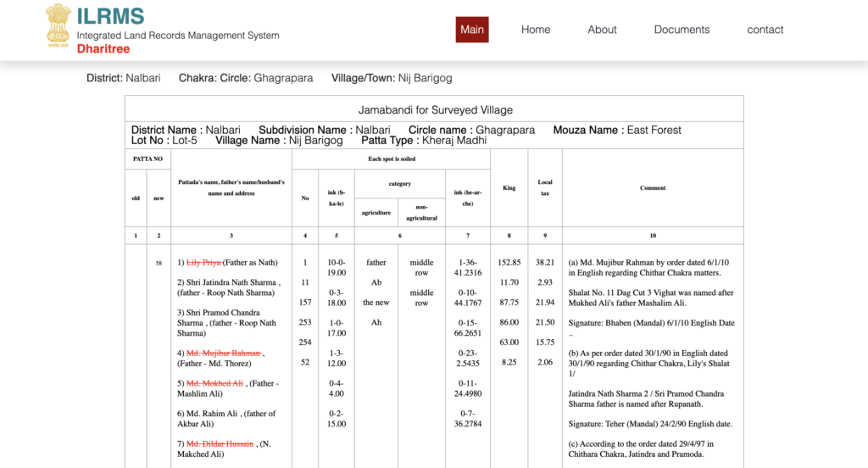Open the About page
This screenshot has width=868, height=468.
[x=602, y=30]
